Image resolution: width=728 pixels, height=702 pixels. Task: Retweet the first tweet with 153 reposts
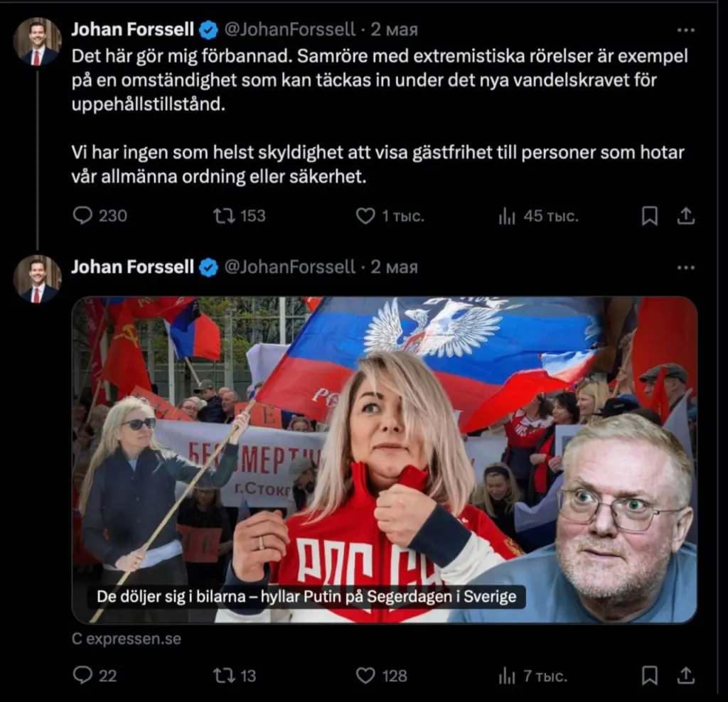(239, 216)
